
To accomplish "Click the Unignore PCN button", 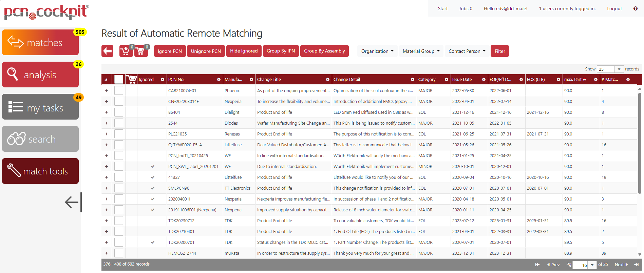I will pyautogui.click(x=206, y=51).
